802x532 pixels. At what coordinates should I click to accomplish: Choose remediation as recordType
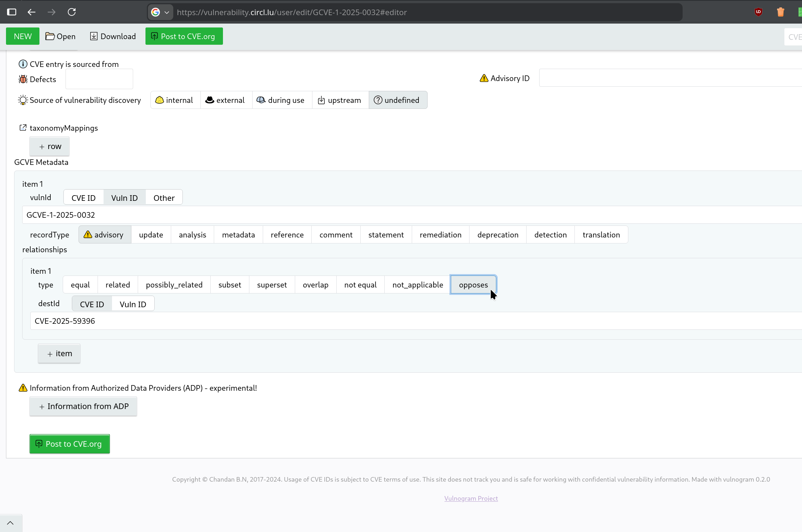click(440, 235)
